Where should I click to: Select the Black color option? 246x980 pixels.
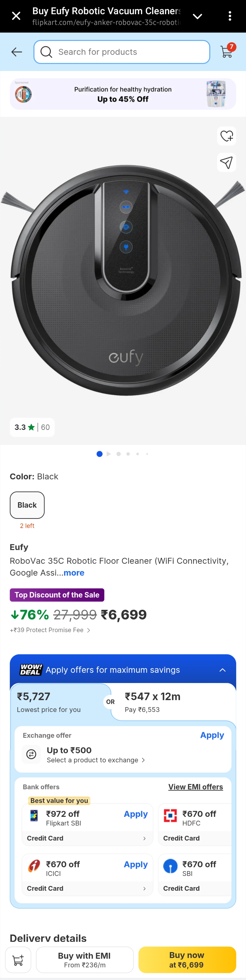27,505
